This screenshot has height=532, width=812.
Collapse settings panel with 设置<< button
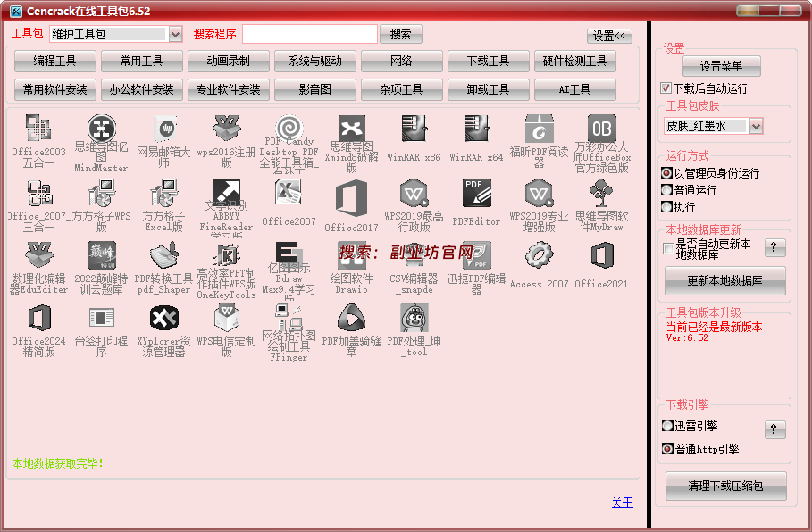(609, 36)
